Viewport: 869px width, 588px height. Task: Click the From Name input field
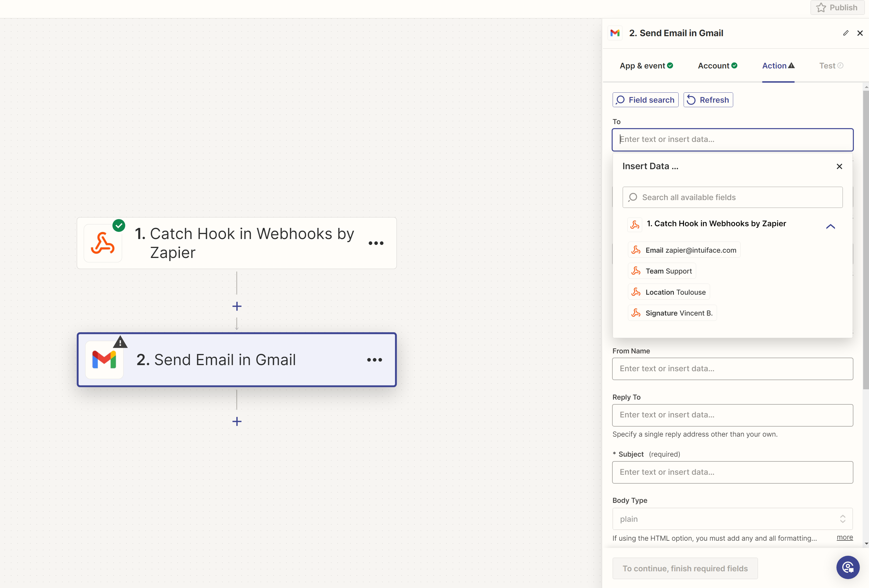coord(733,368)
